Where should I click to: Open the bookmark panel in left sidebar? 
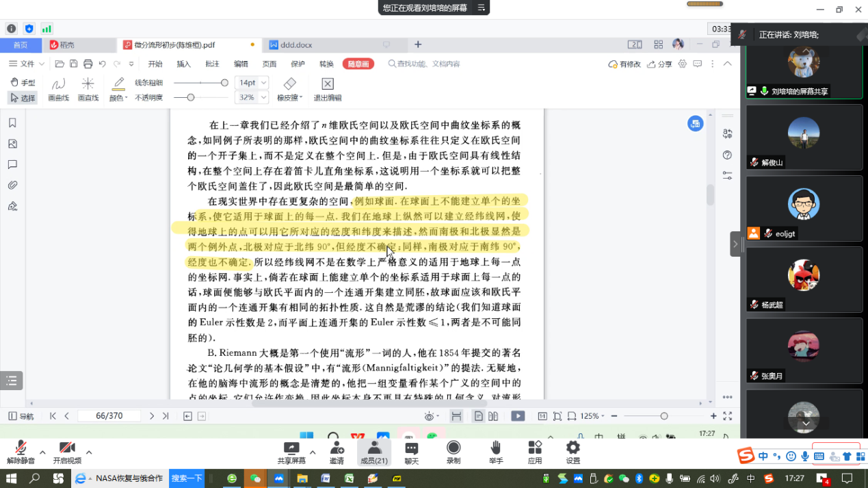pyautogui.click(x=12, y=123)
